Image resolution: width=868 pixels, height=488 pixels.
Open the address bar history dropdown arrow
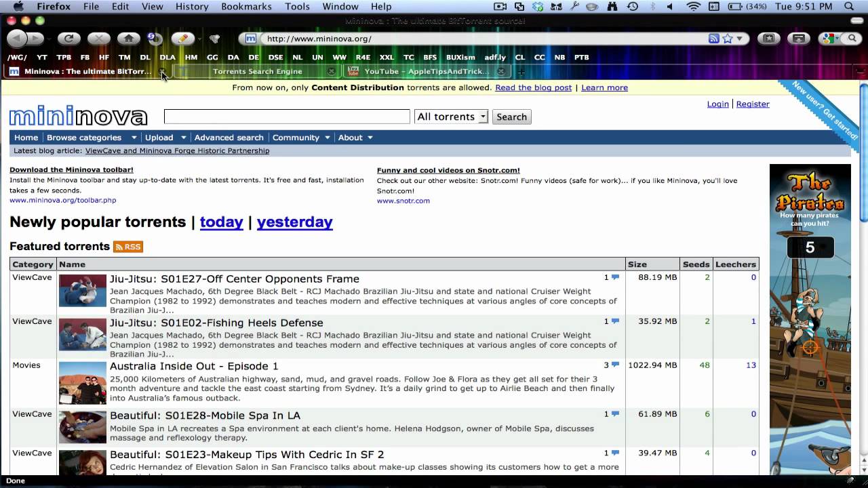[740, 39]
